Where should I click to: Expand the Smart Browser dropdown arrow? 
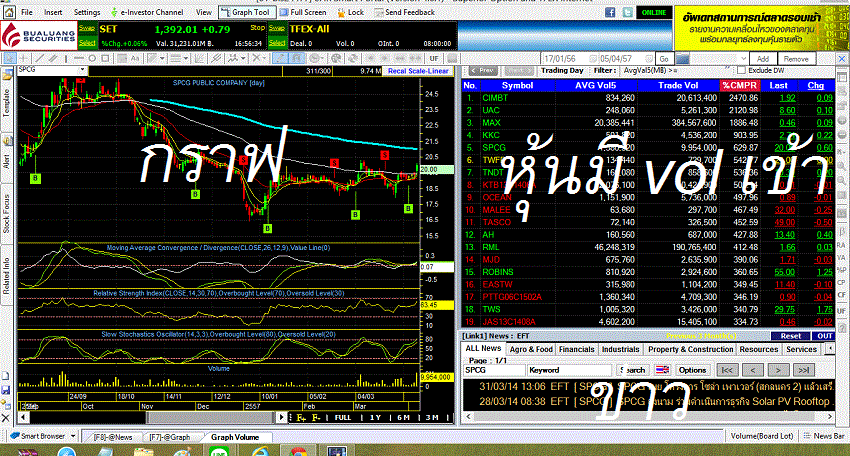(x=73, y=436)
